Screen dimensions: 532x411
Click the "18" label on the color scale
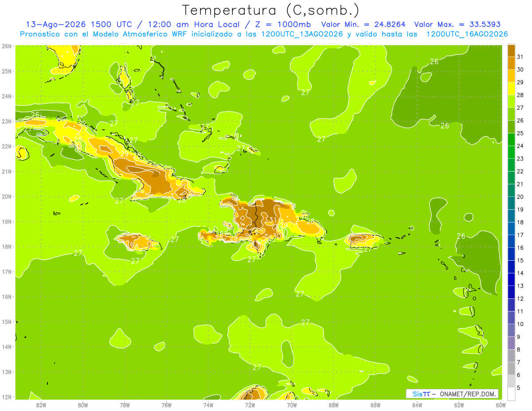click(520, 222)
